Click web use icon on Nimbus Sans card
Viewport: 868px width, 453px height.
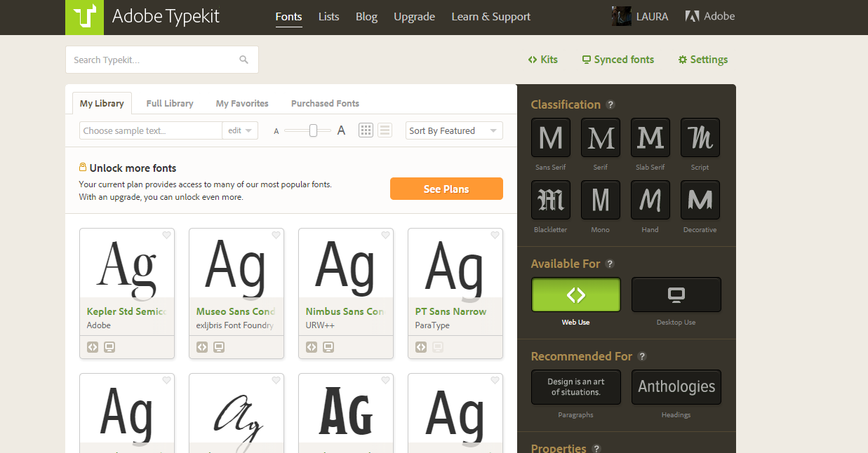tap(312, 347)
